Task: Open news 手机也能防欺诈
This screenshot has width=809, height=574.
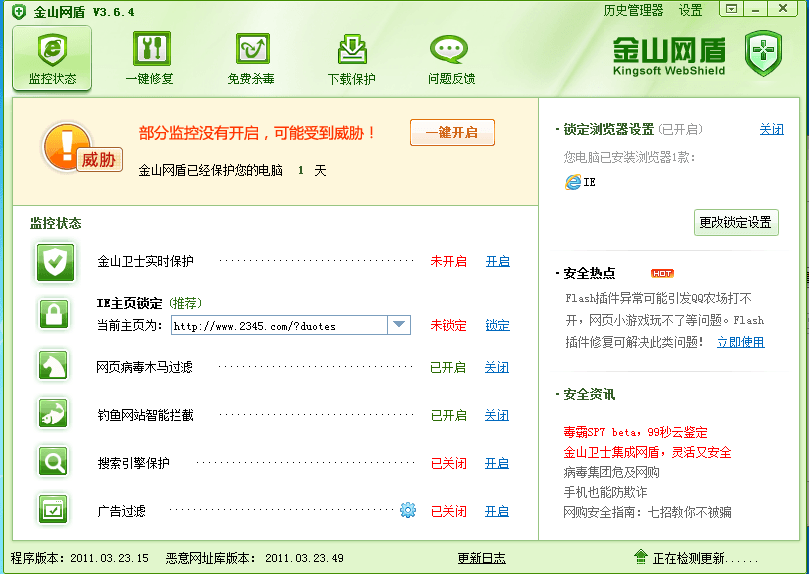Action: (x=605, y=493)
